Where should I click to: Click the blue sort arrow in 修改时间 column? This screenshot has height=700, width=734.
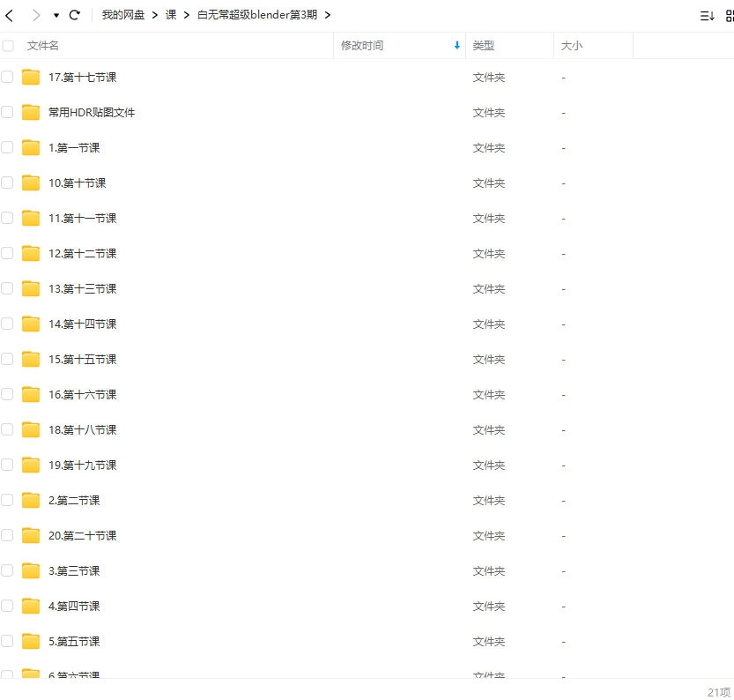456,45
